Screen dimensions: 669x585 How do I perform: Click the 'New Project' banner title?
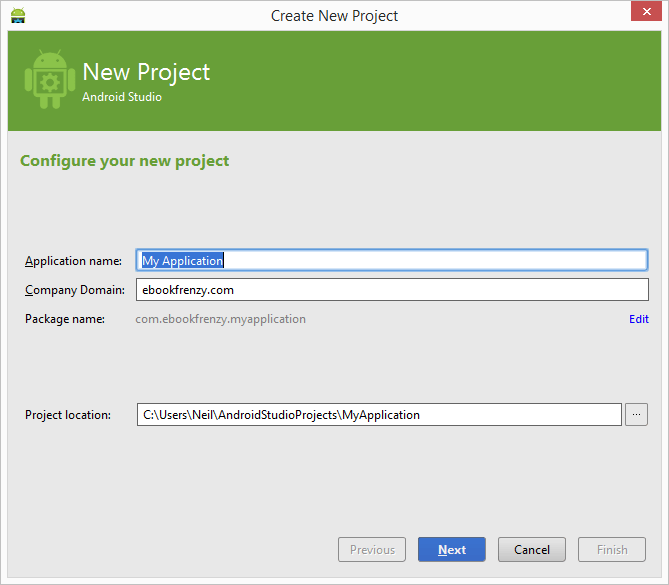coord(146,72)
